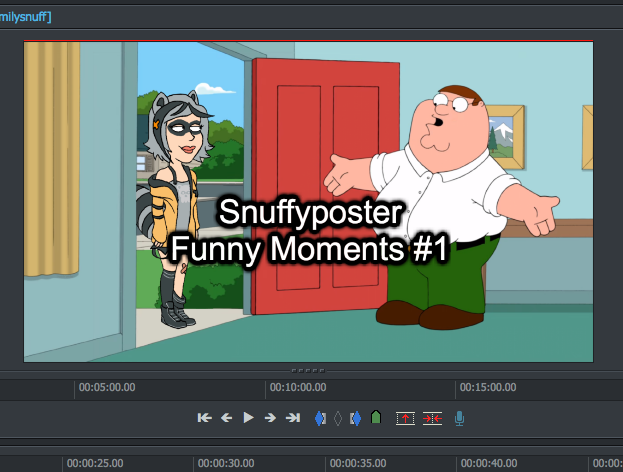This screenshot has height=472, width=623.
Task: Seek to 00:00:40.00 on the lower timeline
Action: pos(489,463)
